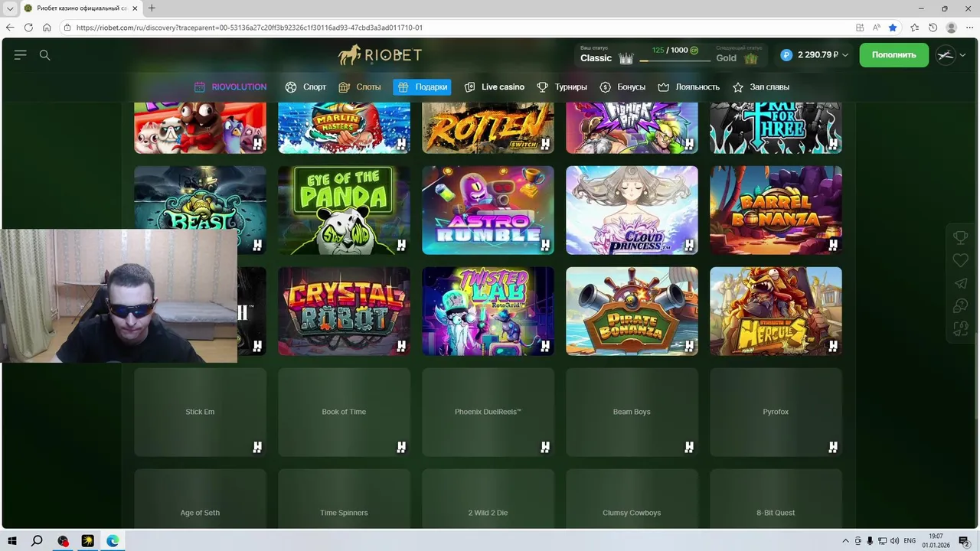This screenshot has width=980, height=551.
Task: Open the Rotten game thumbnail
Action: (488, 127)
